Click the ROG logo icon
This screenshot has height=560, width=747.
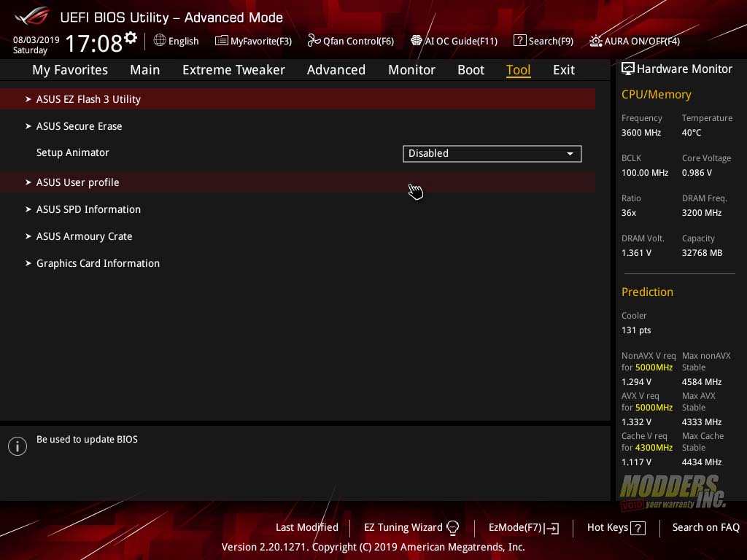[32, 16]
